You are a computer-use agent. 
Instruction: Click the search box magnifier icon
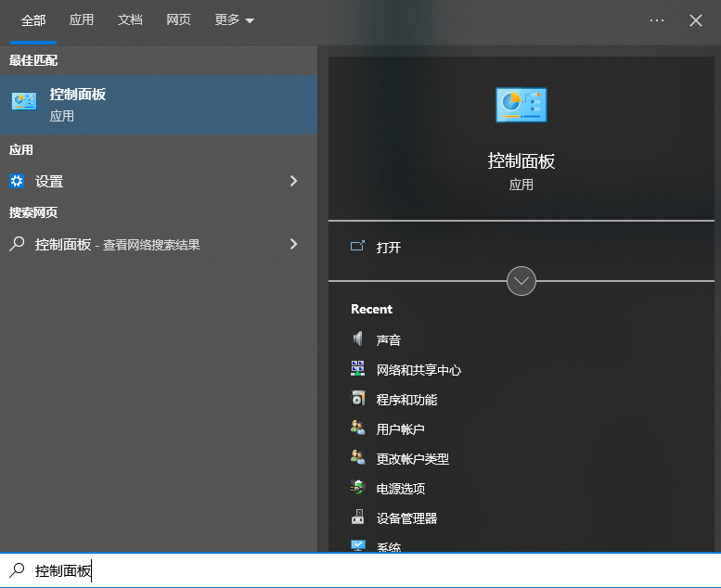tap(17, 570)
